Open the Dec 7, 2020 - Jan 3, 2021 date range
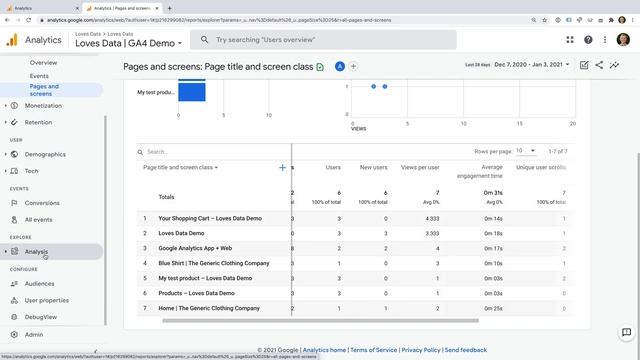The height and width of the screenshot is (360, 640). click(x=531, y=64)
